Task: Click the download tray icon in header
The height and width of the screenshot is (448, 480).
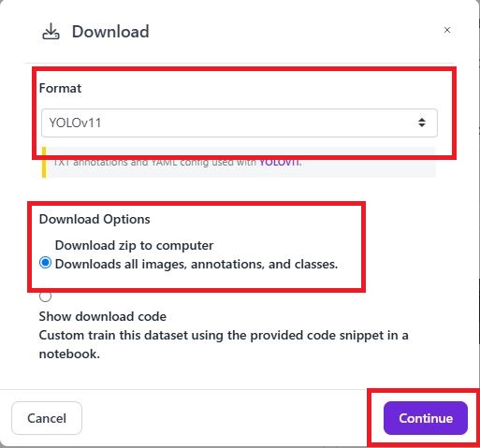Action: 51,32
